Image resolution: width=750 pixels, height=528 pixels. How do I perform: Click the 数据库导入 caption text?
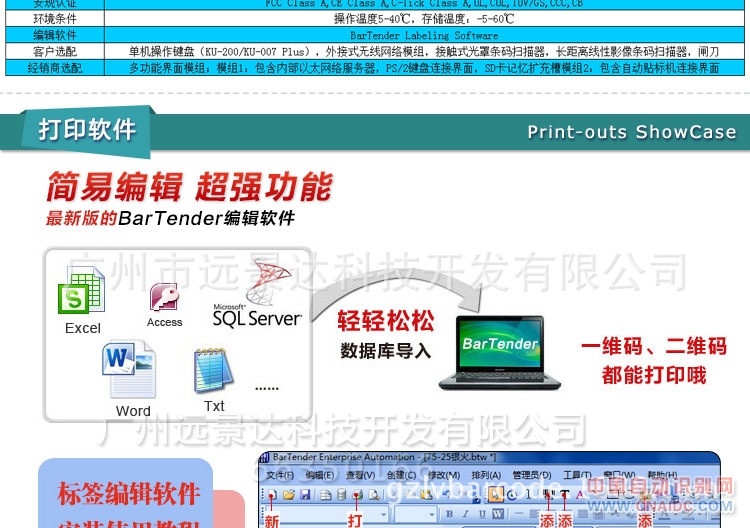386,351
